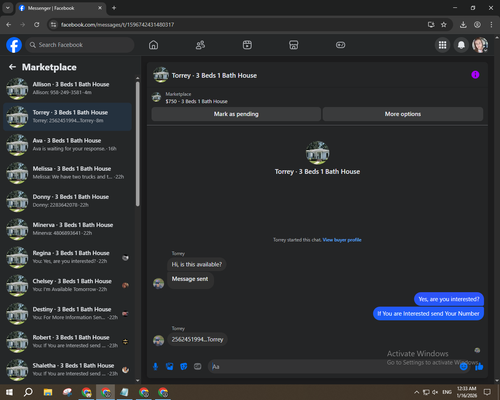Image resolution: width=500 pixels, height=400 pixels.
Task: Open the Melissa 3 Beds conversation
Action: click(67, 173)
